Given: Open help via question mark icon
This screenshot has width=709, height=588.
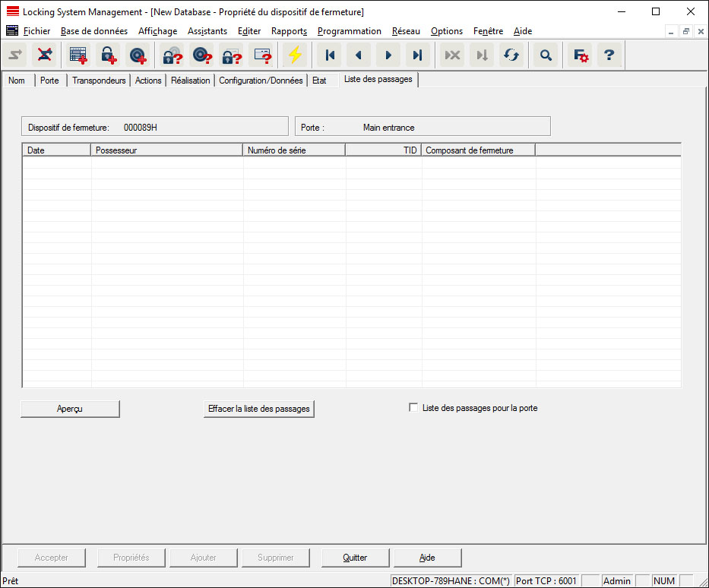Looking at the screenshot, I should [x=609, y=55].
